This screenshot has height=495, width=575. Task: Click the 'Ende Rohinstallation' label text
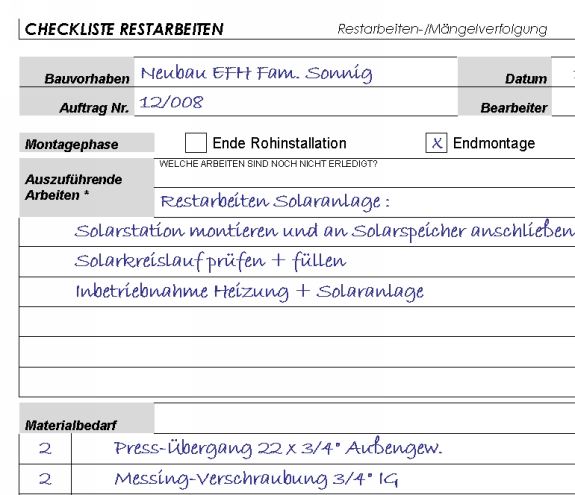coord(279,143)
